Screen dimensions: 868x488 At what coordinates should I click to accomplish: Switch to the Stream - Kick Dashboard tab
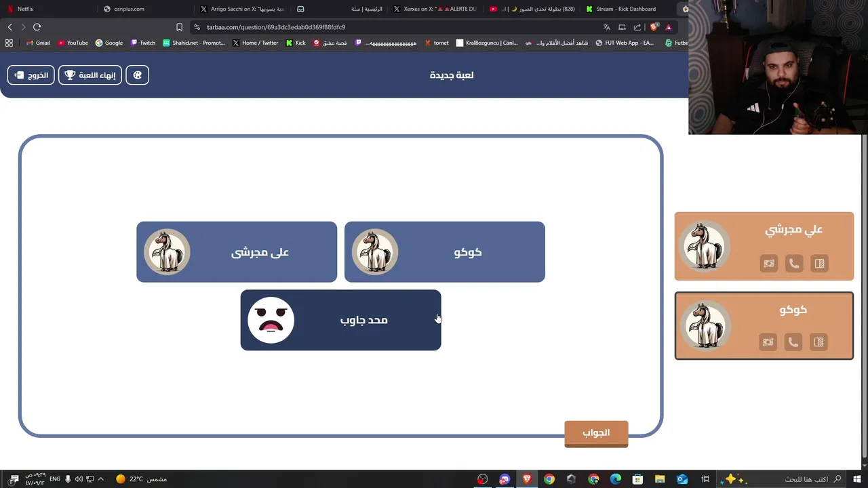pos(626,9)
